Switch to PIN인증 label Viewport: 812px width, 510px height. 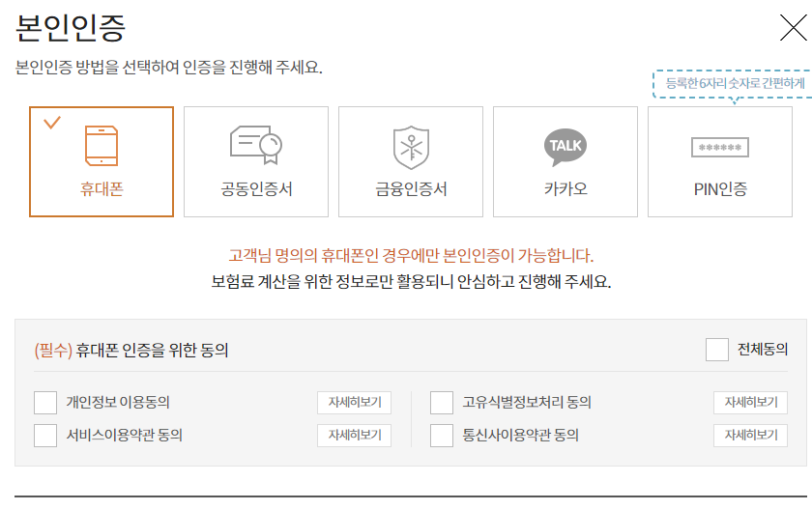click(x=720, y=189)
